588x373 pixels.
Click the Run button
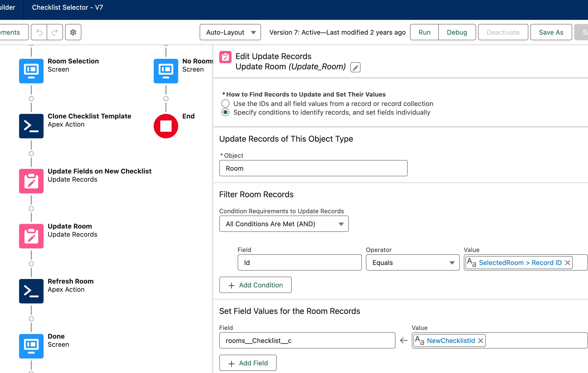pyautogui.click(x=424, y=32)
